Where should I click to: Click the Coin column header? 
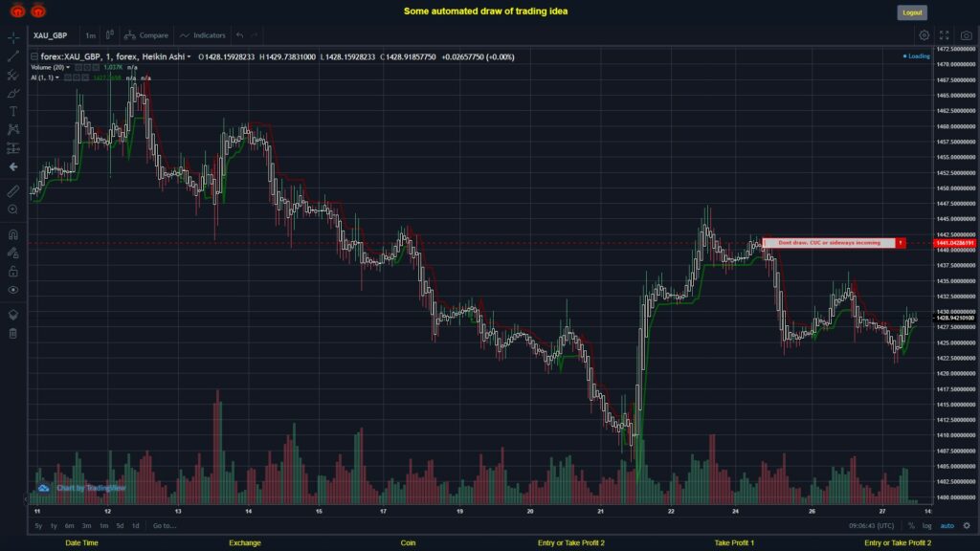[x=408, y=543]
